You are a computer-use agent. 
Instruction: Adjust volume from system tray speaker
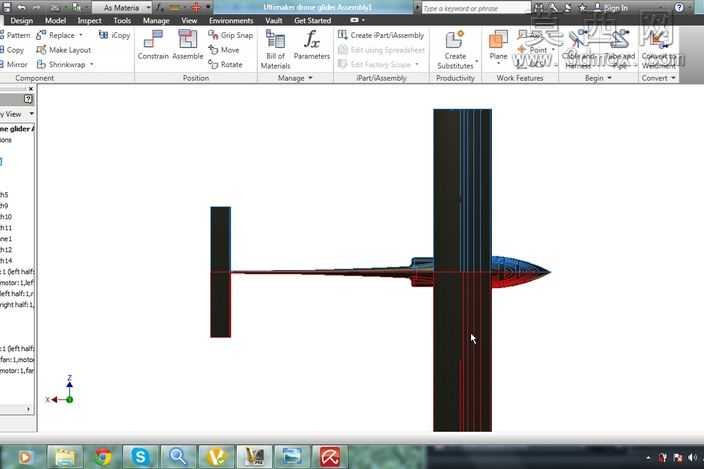tap(692, 457)
